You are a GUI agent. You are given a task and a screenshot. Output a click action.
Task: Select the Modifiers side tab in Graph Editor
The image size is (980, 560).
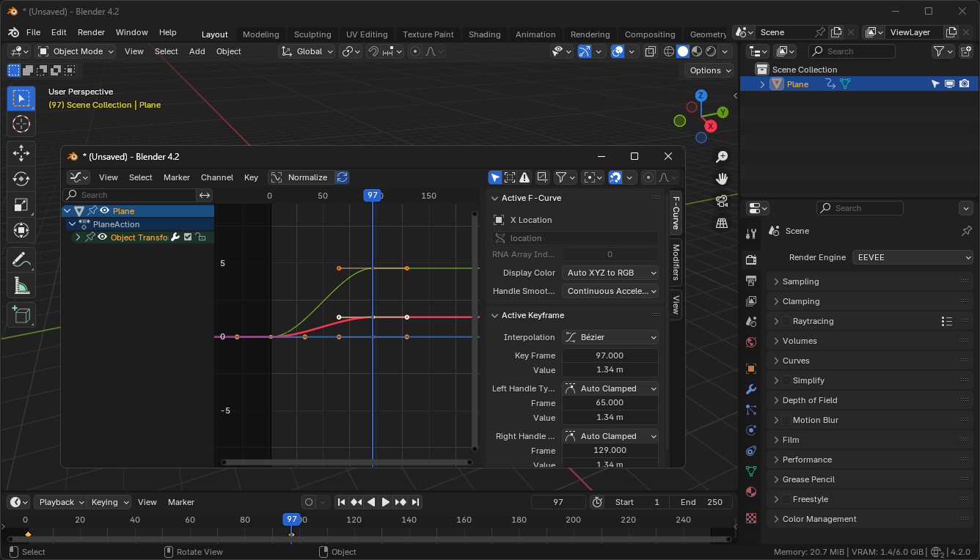click(x=676, y=262)
